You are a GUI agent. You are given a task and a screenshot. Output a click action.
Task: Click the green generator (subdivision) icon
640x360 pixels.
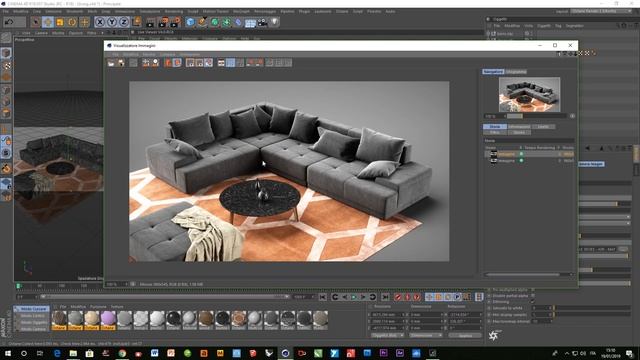point(214,22)
